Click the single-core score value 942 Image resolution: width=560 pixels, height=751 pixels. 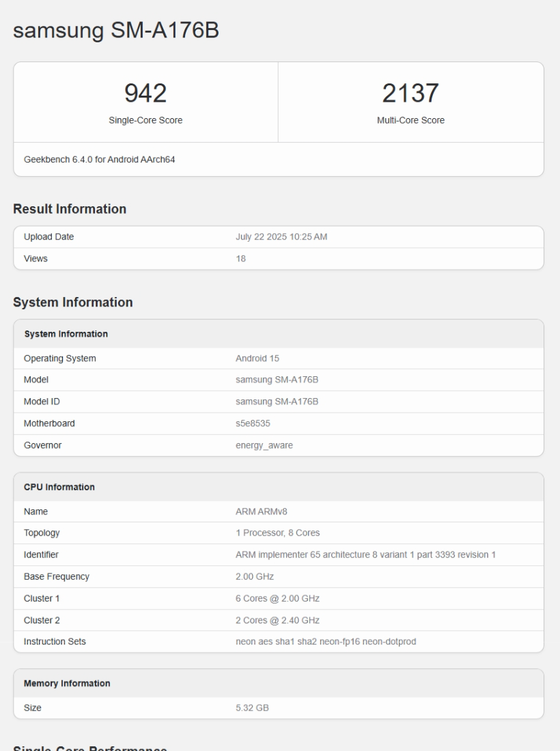(x=145, y=93)
